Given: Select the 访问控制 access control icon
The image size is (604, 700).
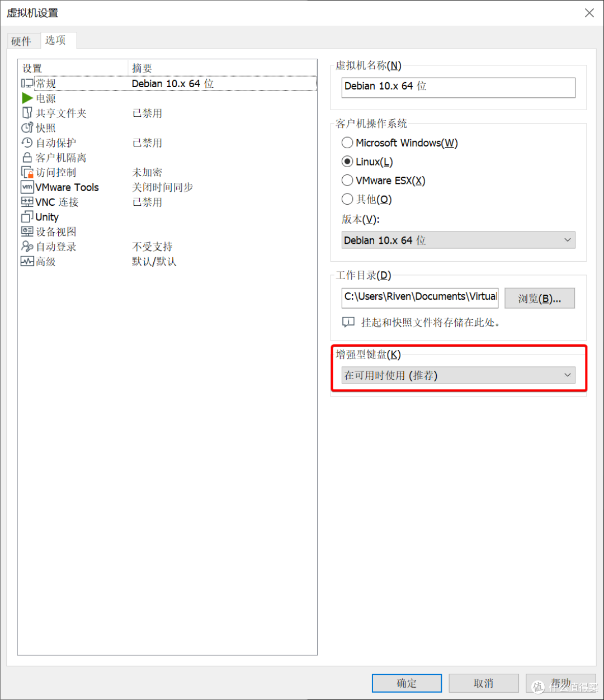Looking at the screenshot, I should tap(27, 173).
